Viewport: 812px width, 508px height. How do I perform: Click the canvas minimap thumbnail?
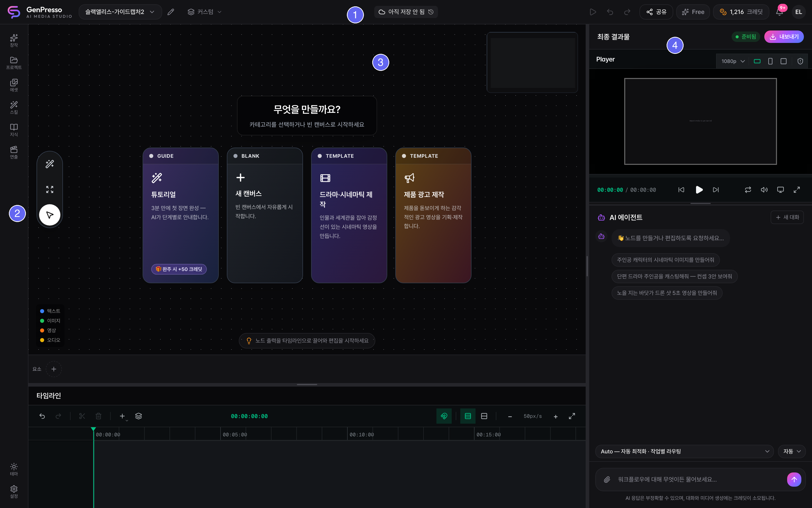[533, 62]
